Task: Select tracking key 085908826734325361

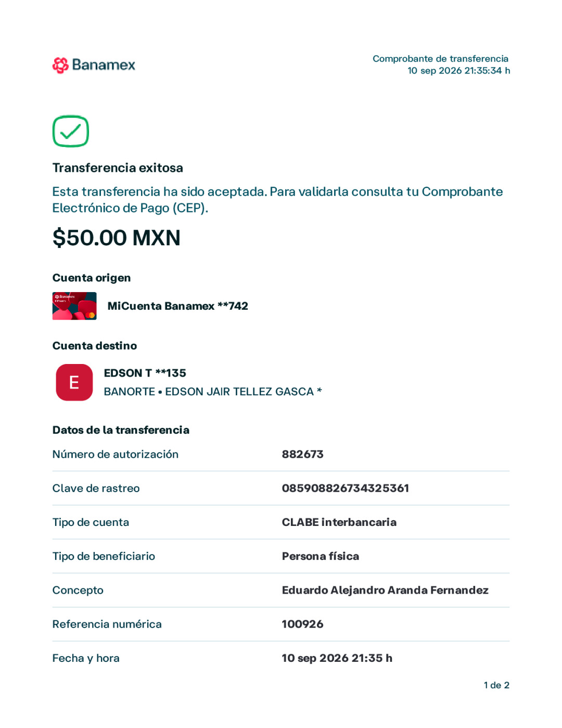Action: coord(346,488)
